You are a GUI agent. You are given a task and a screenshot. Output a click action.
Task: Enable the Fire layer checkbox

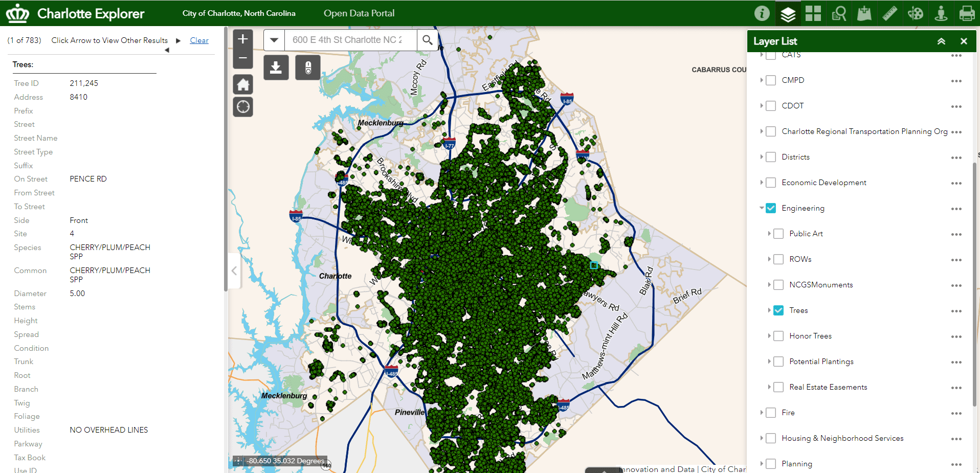coord(771,413)
